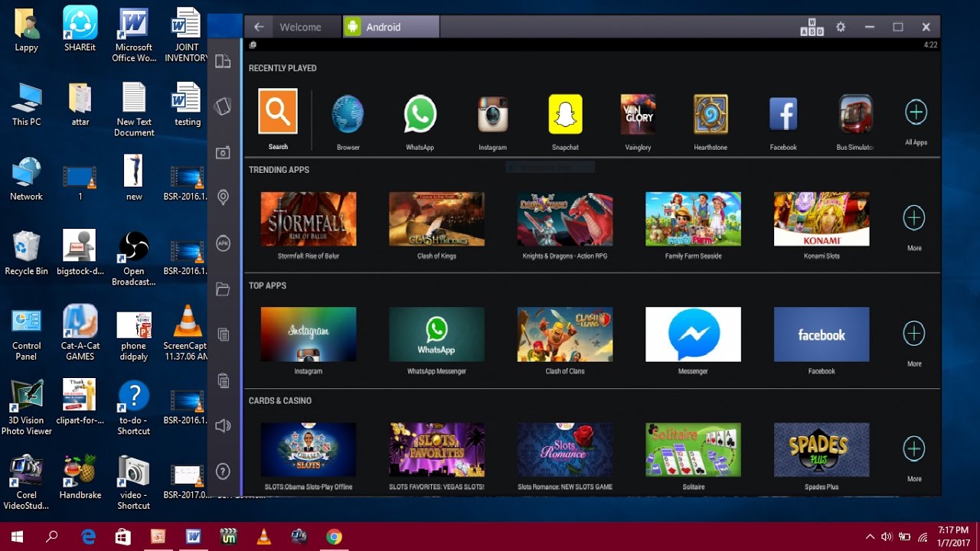The image size is (980, 551).
Task: Open the set location sidebar tool
Action: (223, 197)
